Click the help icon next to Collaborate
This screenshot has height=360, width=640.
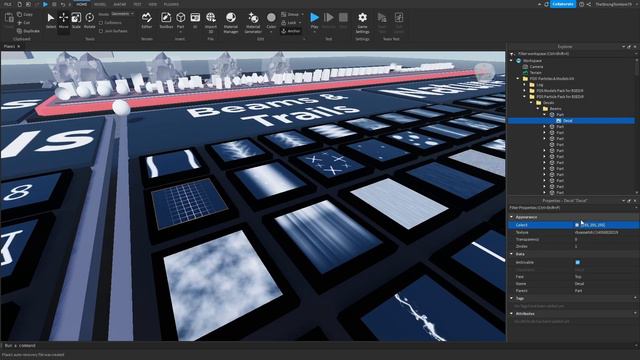click(x=581, y=4)
